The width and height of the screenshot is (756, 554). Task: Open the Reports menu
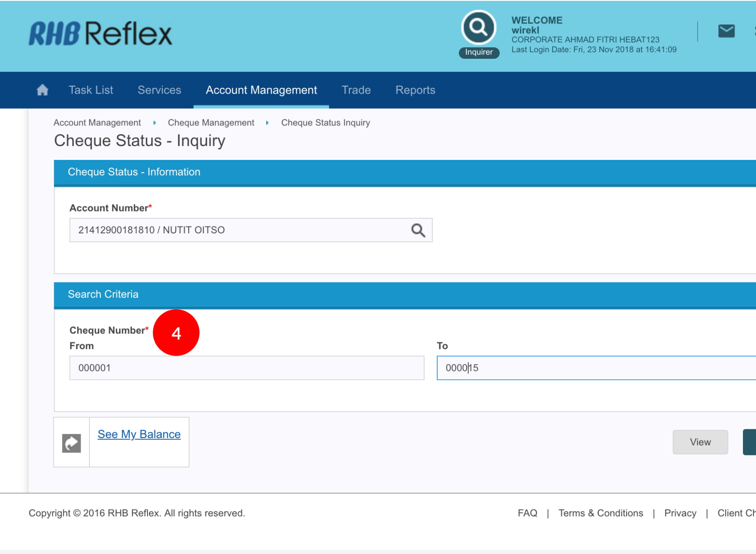point(415,90)
